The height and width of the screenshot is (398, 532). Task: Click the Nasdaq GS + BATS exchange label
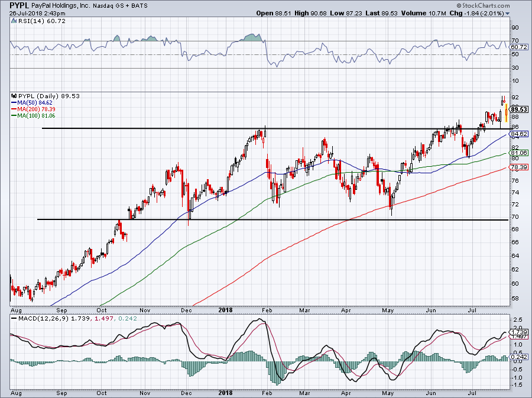119,6
